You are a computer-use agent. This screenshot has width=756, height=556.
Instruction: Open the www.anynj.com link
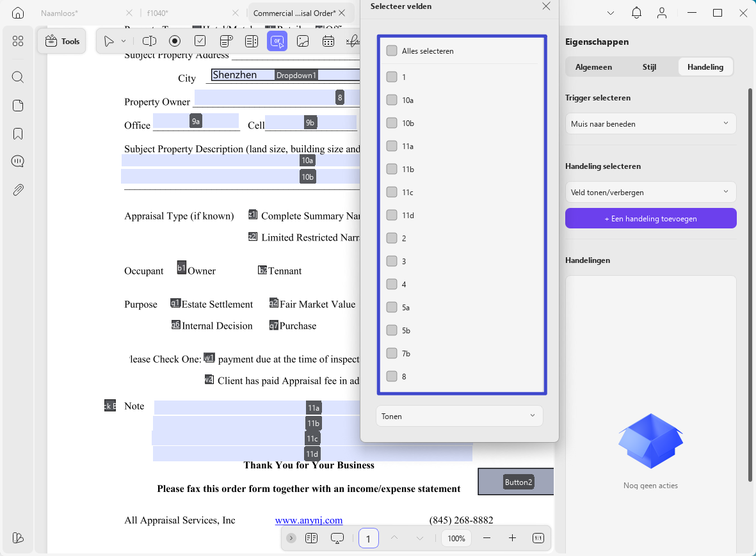click(309, 520)
